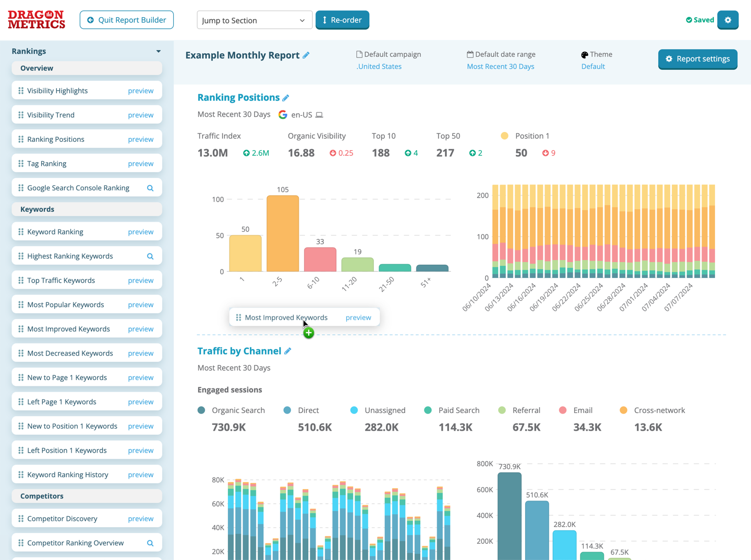Click the 2-5 position bar labeled 105

point(283,234)
